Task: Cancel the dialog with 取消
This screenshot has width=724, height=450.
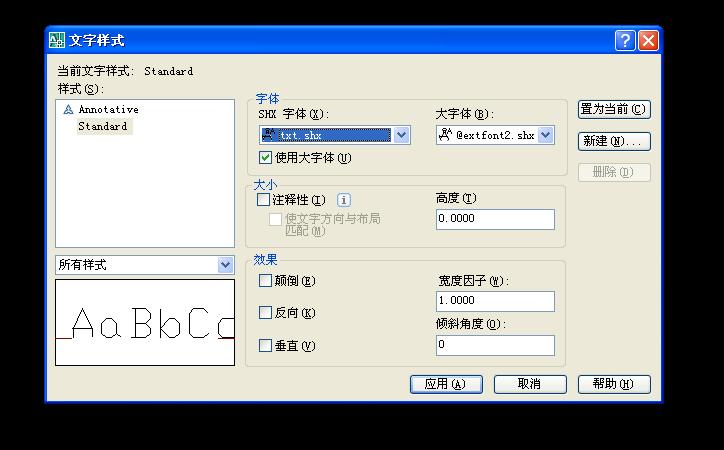Action: point(530,384)
